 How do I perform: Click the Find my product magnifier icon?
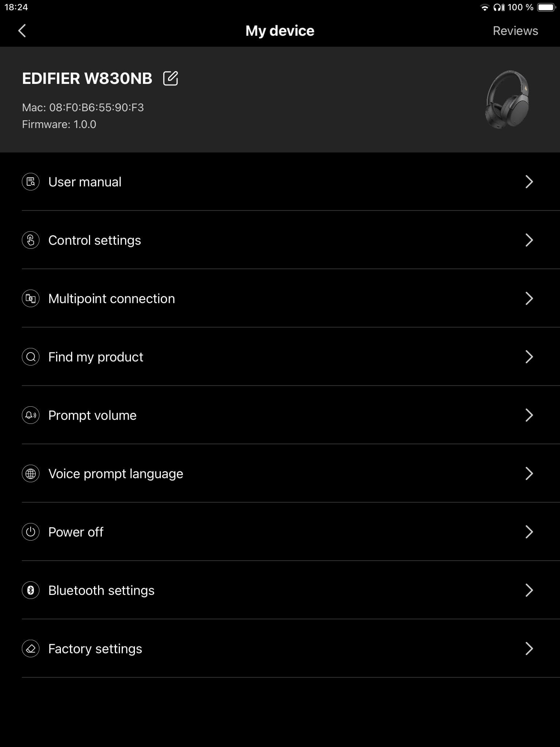(x=31, y=357)
